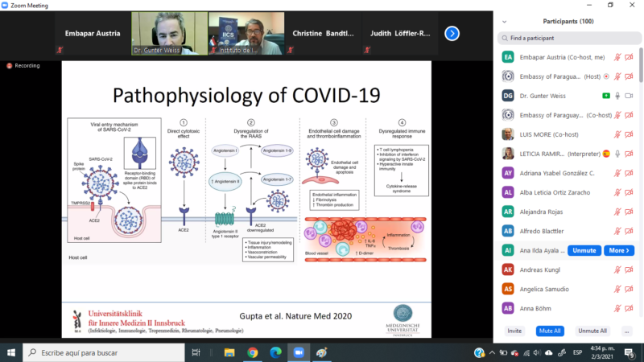Open the Paint app icon in taskbar

point(321,352)
